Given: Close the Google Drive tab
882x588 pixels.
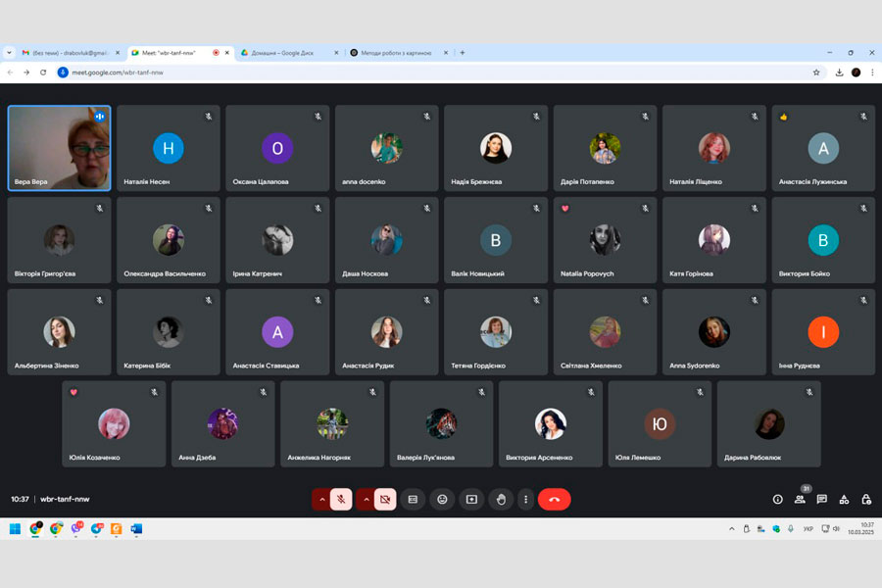Looking at the screenshot, I should (336, 52).
